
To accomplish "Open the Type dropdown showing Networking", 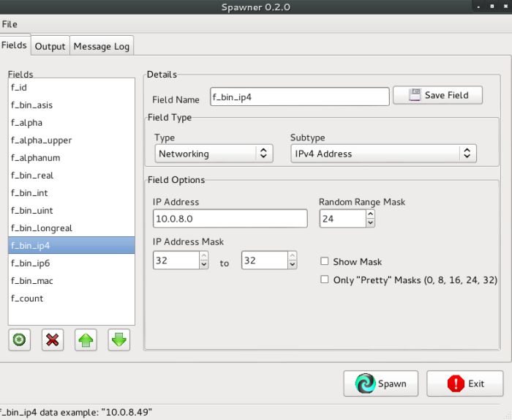I will (x=214, y=154).
